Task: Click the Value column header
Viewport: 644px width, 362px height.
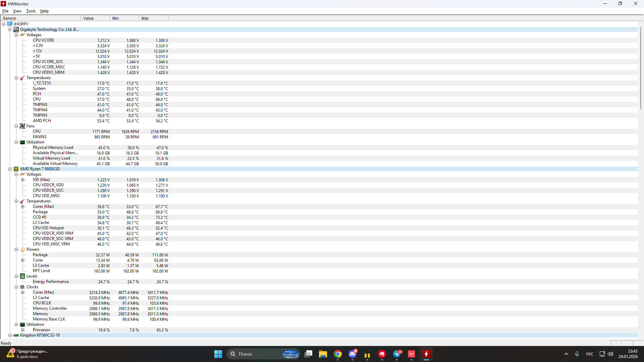Action: click(x=95, y=18)
